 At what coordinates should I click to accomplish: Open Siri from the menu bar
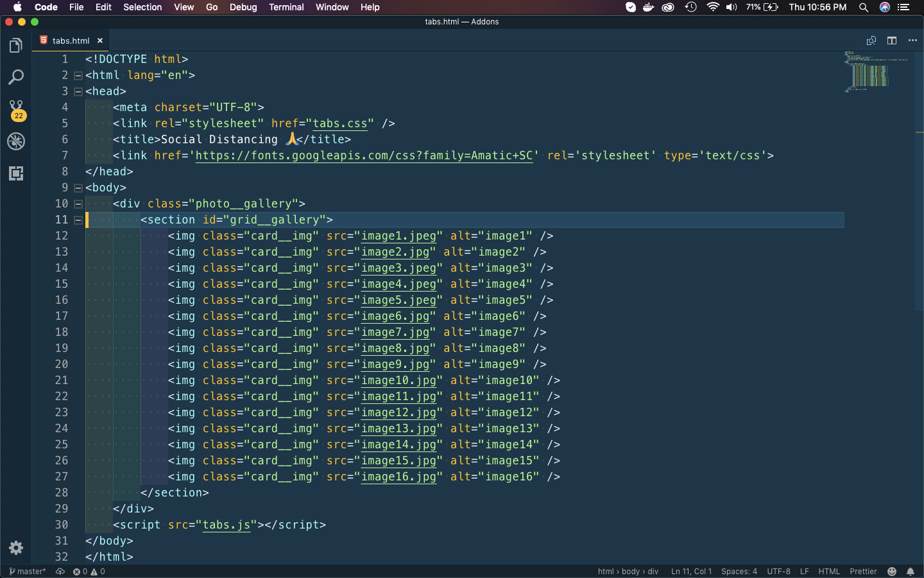(x=885, y=7)
